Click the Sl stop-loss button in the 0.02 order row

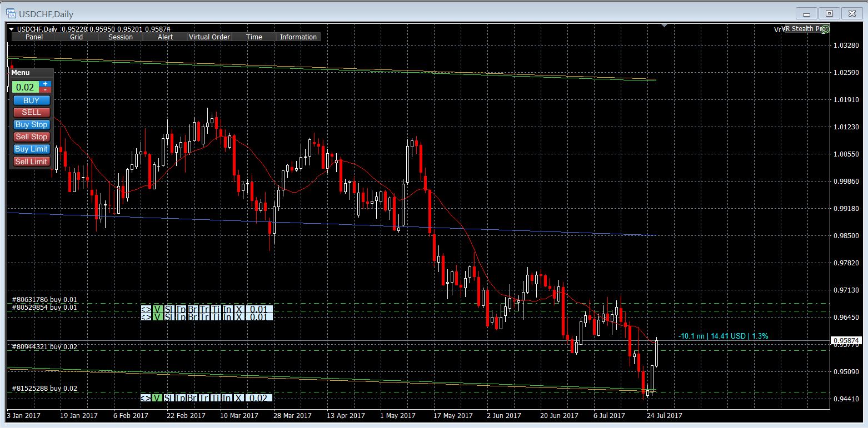click(169, 398)
